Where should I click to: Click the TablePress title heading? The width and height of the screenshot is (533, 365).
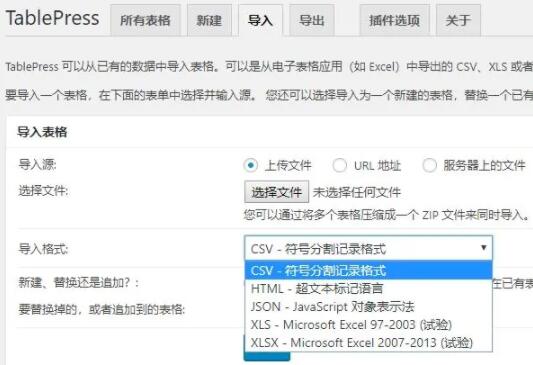point(52,18)
